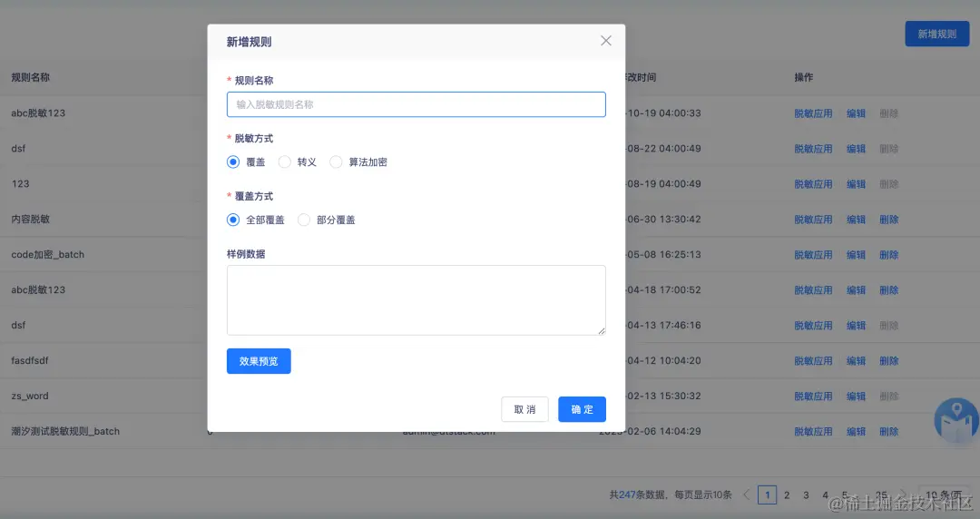Cancel the dialog with 取消

524,409
